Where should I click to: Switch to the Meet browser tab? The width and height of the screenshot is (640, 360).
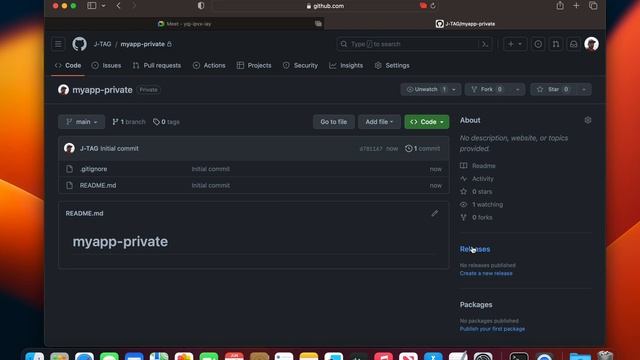[184, 24]
